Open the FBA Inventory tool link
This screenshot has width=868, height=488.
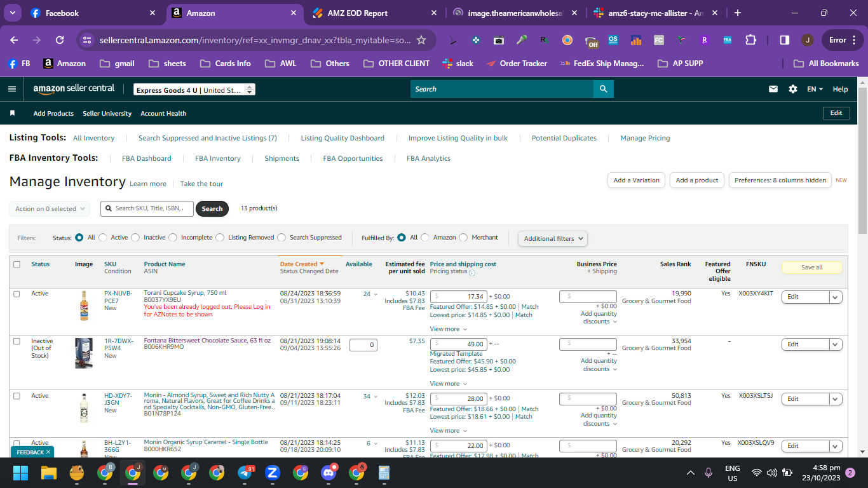[218, 158]
